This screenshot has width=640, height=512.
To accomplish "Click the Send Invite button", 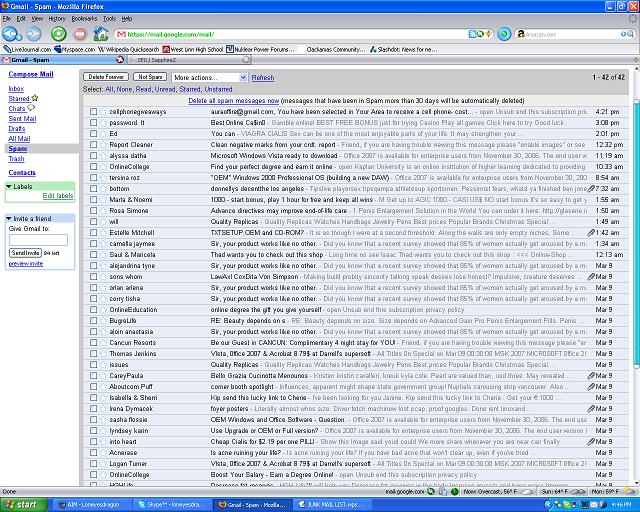I will pos(25,253).
